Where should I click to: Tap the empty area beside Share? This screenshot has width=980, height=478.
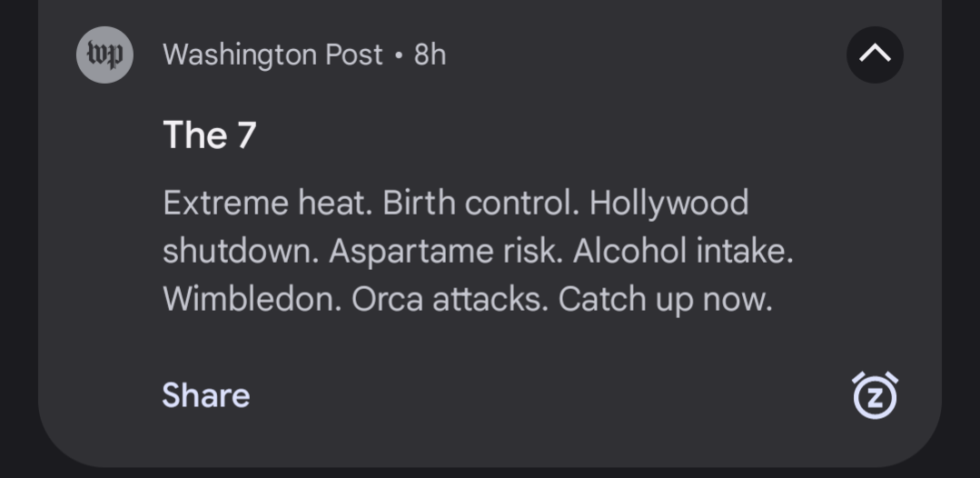pyautogui.click(x=550, y=395)
